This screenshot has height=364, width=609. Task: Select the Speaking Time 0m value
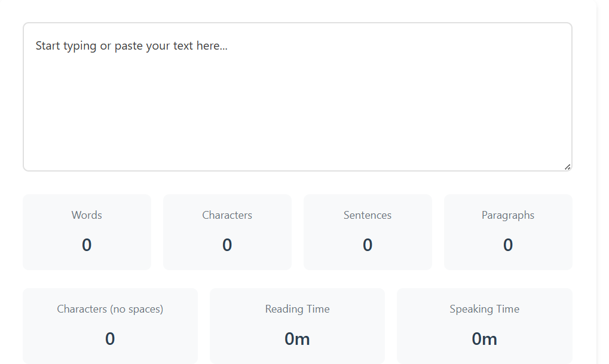tap(484, 339)
